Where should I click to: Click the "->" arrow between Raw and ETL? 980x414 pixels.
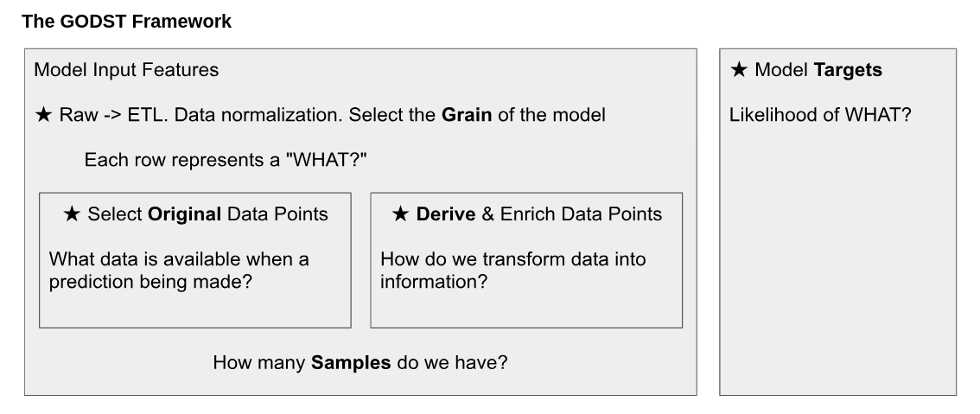pos(111,115)
